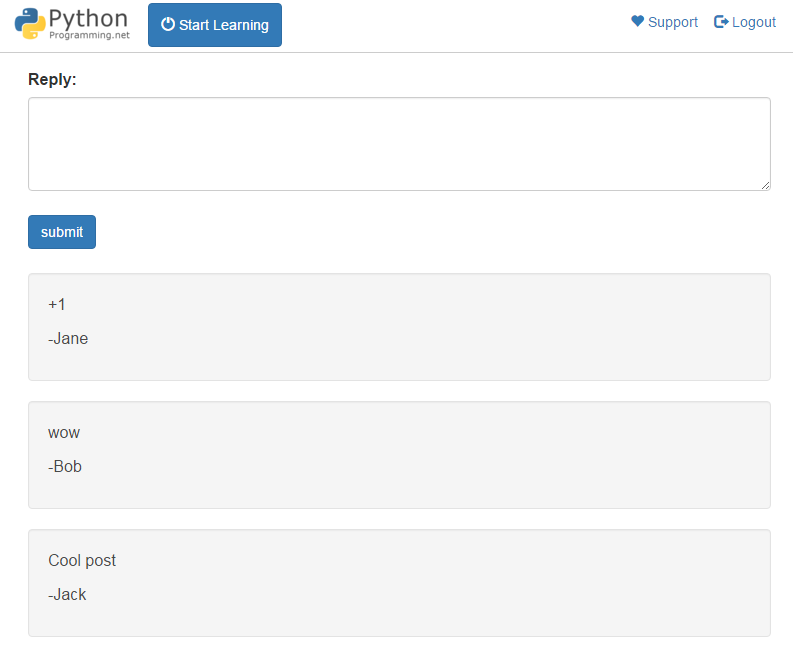
Task: Select the "-Jack" author signature
Action: pyautogui.click(x=67, y=595)
